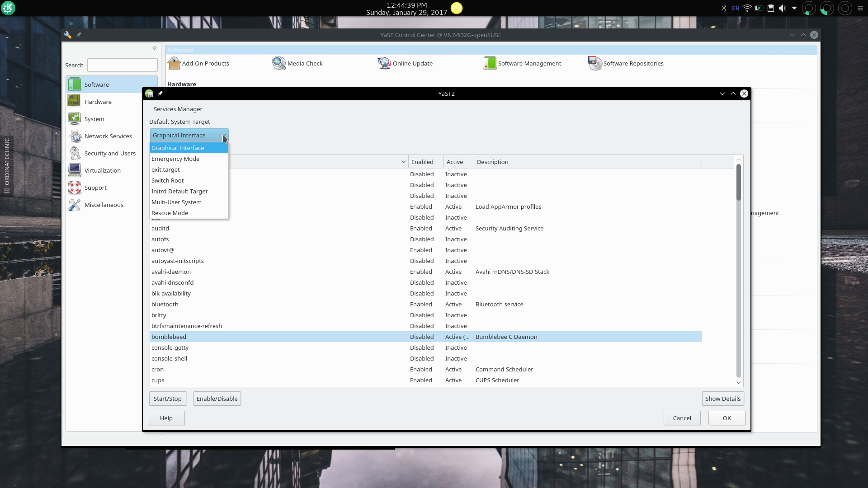Image resolution: width=868 pixels, height=488 pixels.
Task: Click the Enable/Disable button
Action: [217, 399]
